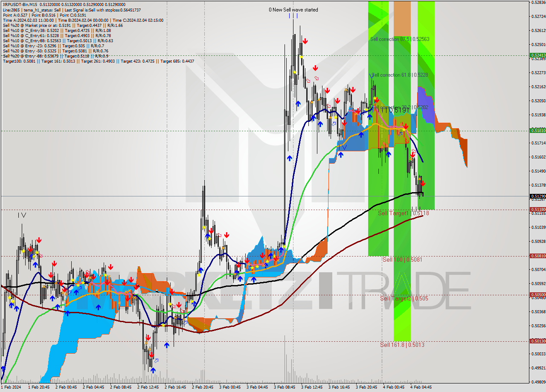Click the 0.5137 price axis value
Viewport: 546px width, 392px height.
click(x=539, y=185)
